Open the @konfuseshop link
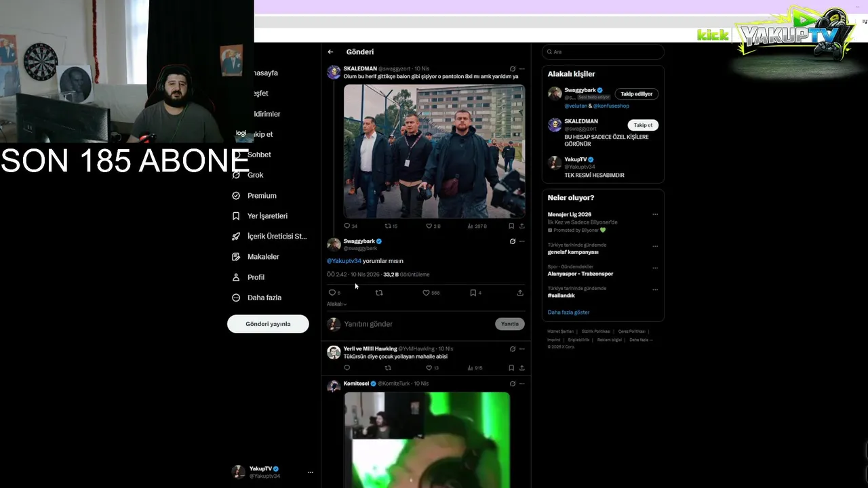Viewport: 868px width, 488px height. point(611,106)
